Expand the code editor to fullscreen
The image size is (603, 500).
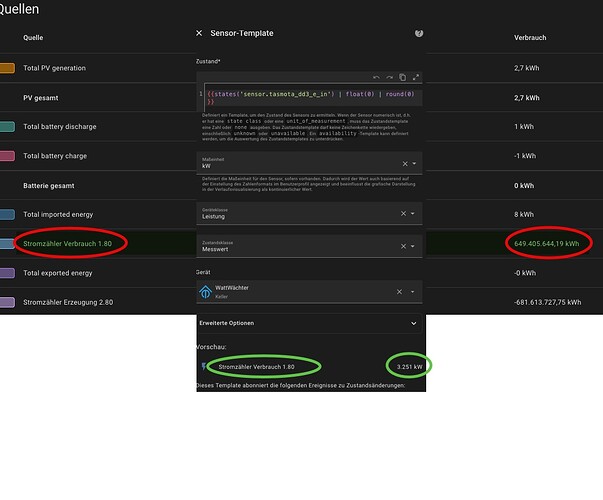pos(416,77)
